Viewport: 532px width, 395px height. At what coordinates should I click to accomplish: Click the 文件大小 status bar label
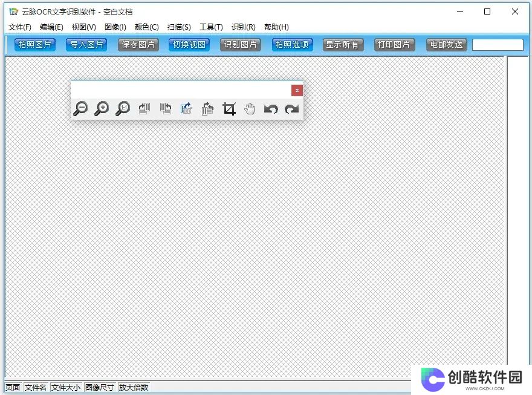[66, 387]
